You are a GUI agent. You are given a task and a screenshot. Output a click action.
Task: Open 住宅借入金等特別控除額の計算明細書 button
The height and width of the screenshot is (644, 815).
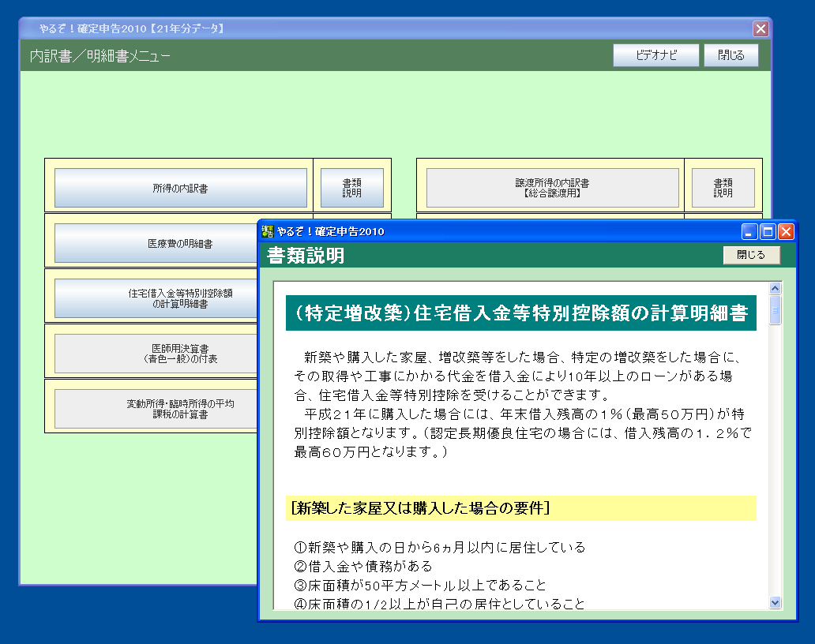coord(156,298)
